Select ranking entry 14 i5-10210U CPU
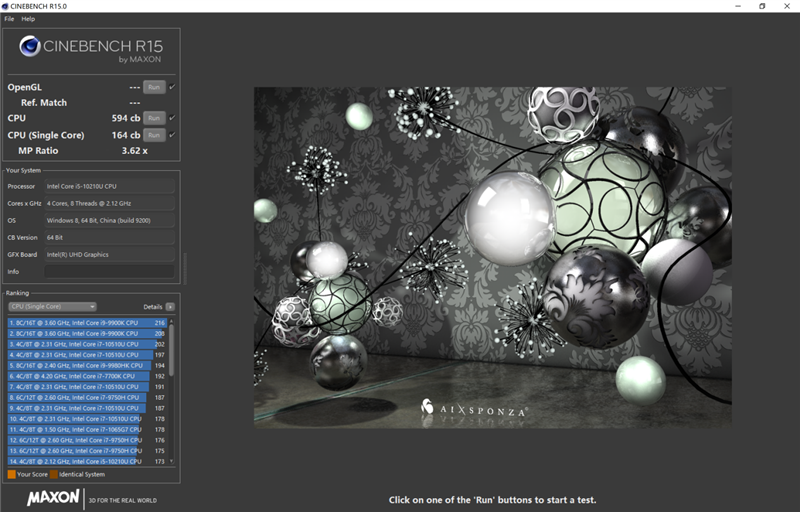800x512 pixels. (87, 462)
